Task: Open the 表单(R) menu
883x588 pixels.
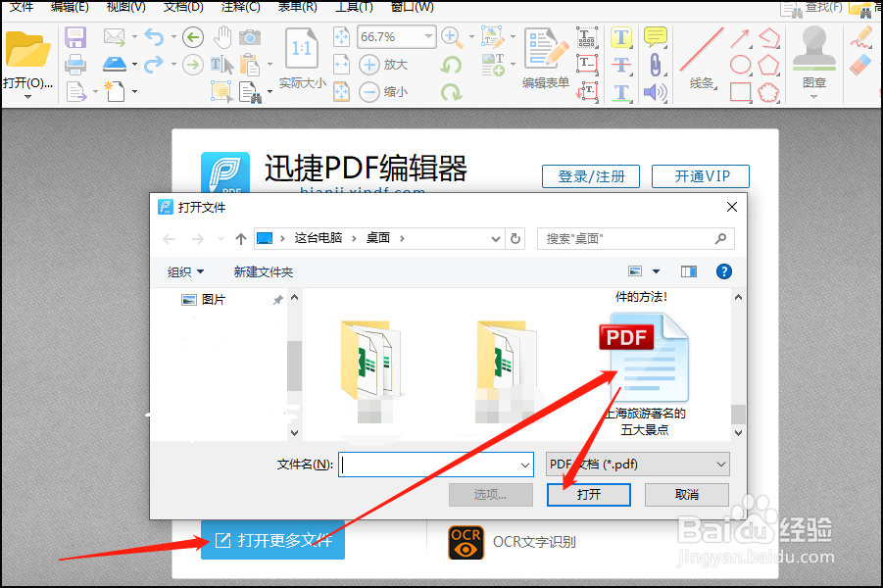Action: (x=297, y=7)
